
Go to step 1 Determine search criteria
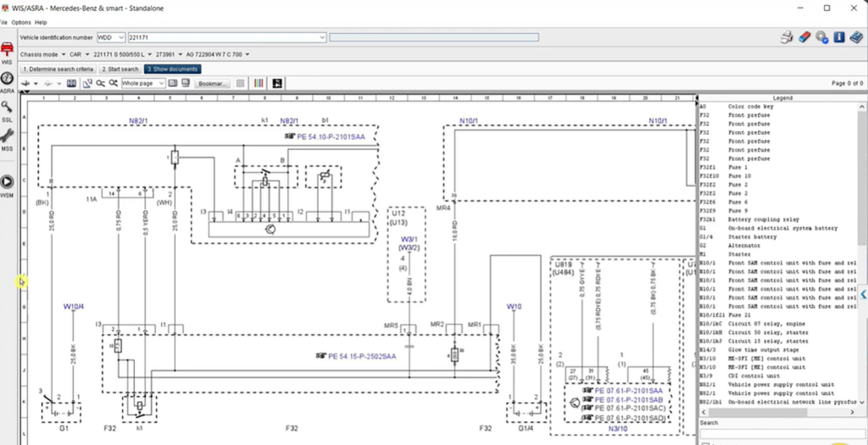[58, 70]
